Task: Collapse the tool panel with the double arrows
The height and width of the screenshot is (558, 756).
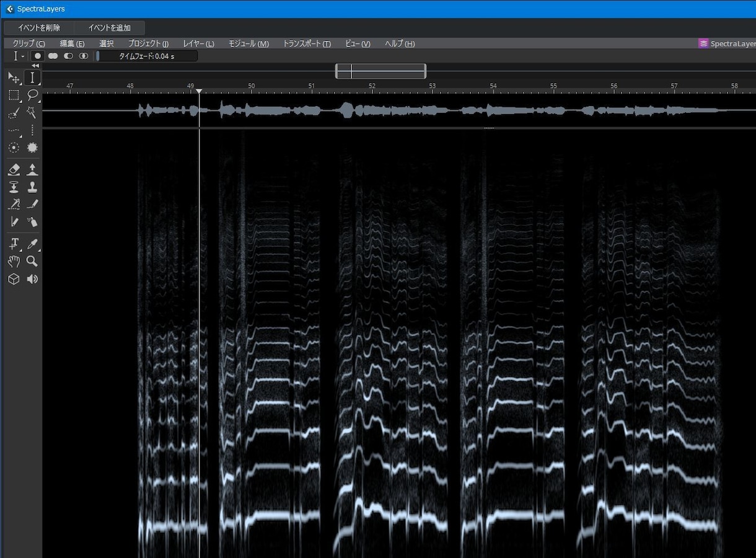Action: click(35, 66)
